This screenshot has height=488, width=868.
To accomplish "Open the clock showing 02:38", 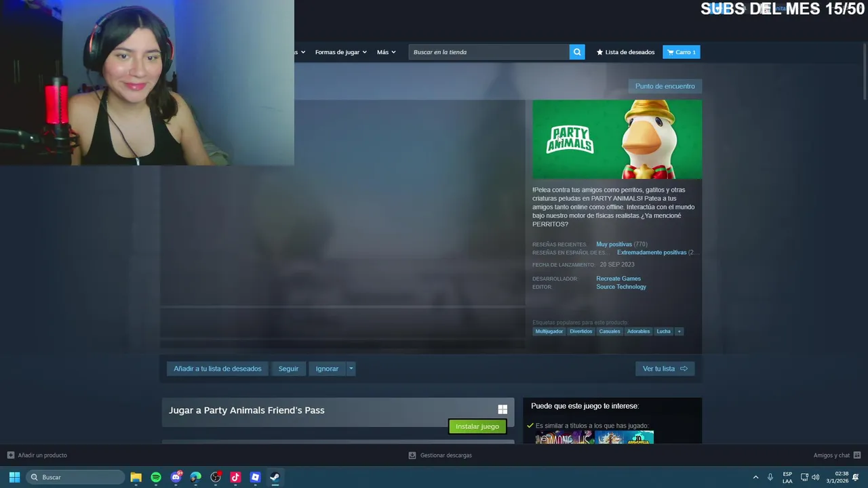I will click(x=837, y=477).
